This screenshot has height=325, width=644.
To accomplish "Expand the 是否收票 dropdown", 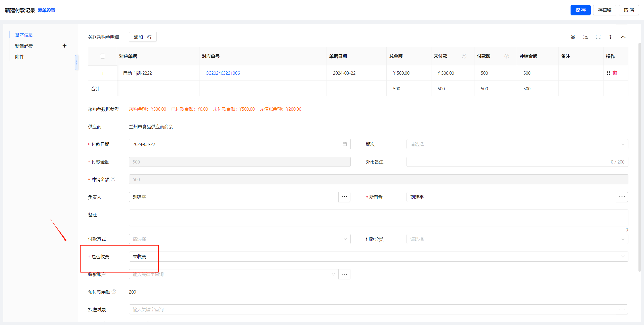I will [378, 257].
